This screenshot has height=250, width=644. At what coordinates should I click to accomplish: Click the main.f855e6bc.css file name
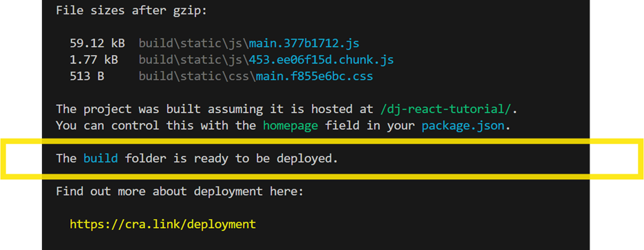[x=314, y=76]
